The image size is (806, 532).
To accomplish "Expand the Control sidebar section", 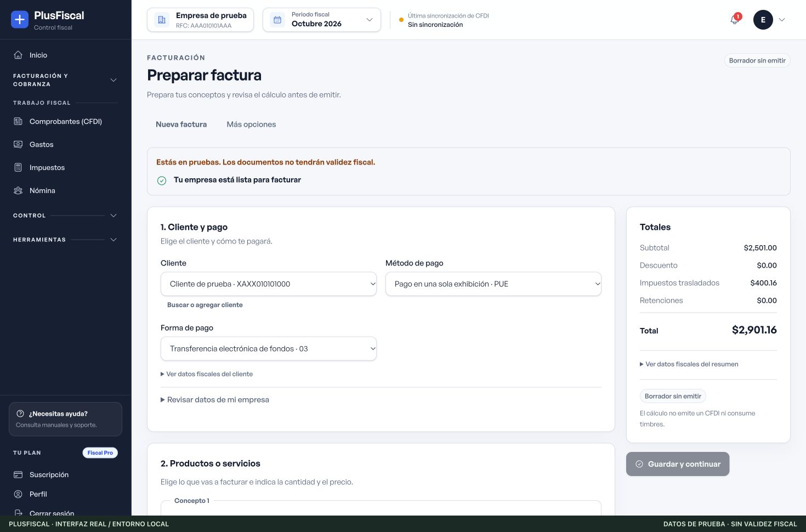I will click(x=65, y=216).
